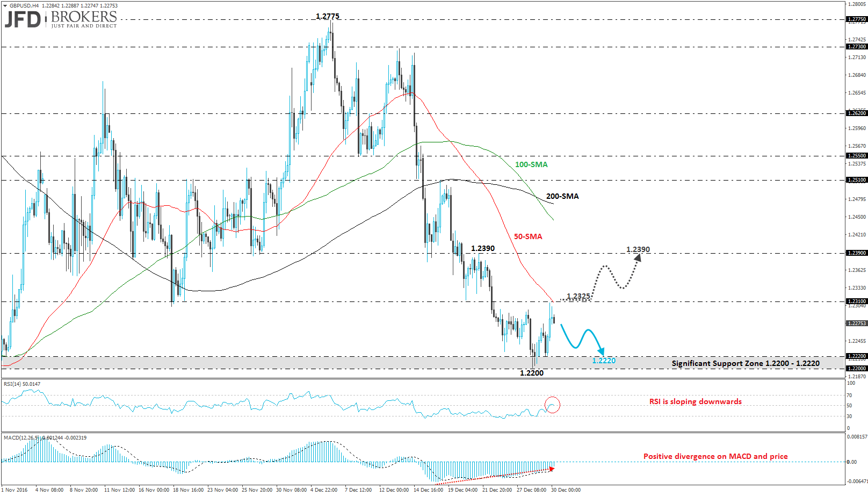The width and height of the screenshot is (868, 496).
Task: Click the 18 Nov 16:00 time axis label
Action: point(188,490)
